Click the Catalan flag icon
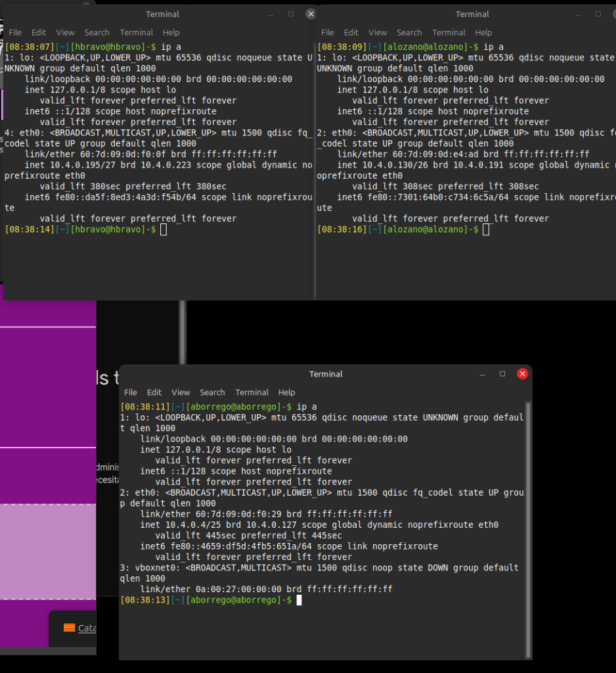This screenshot has height=673, width=616. [69, 628]
